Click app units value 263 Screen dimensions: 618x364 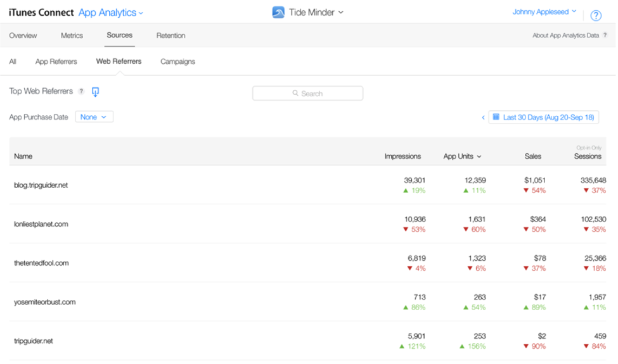point(480,297)
